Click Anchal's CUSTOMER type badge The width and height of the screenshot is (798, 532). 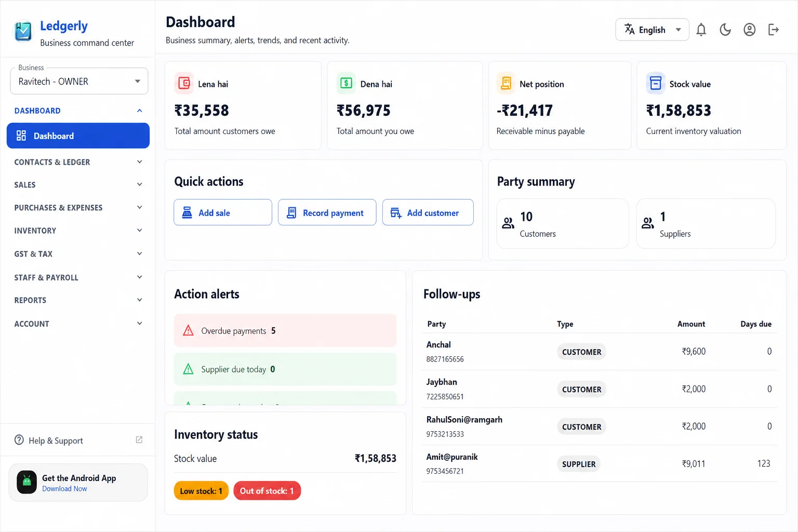pos(581,352)
